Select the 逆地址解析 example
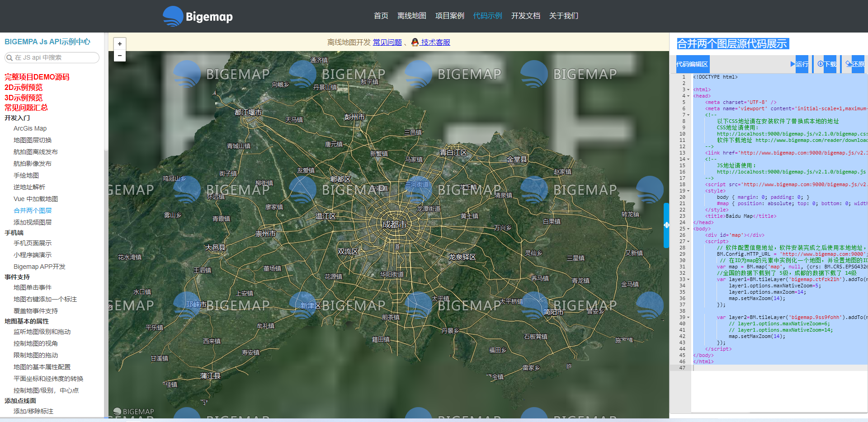 [x=29, y=187]
